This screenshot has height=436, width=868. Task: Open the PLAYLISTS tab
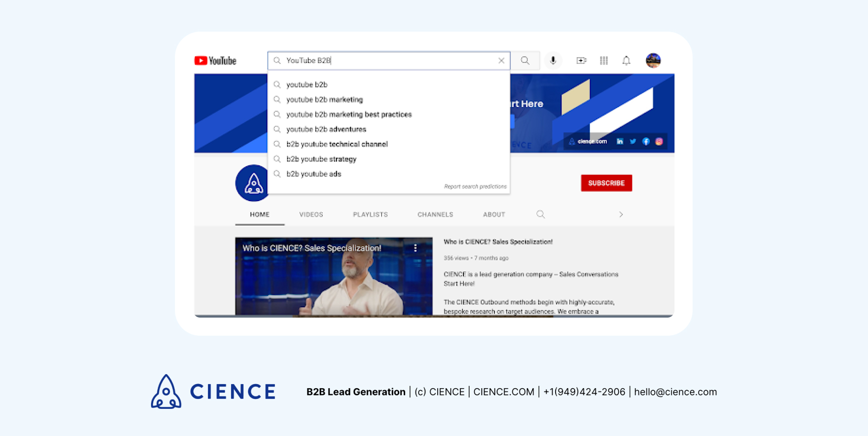click(370, 215)
